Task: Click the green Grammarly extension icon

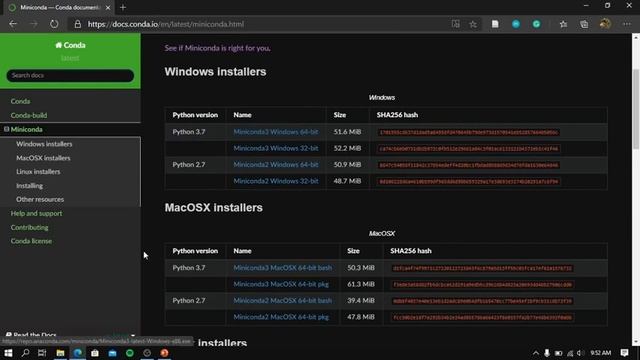Action: 536,24
